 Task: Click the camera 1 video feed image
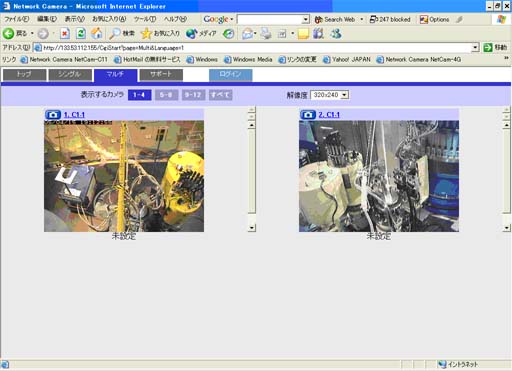point(124,176)
